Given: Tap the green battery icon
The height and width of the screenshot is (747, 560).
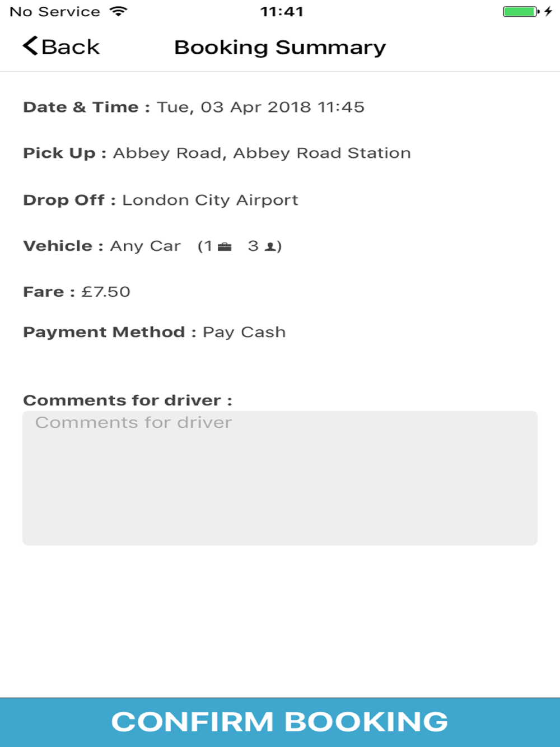Looking at the screenshot, I should pos(521,11).
